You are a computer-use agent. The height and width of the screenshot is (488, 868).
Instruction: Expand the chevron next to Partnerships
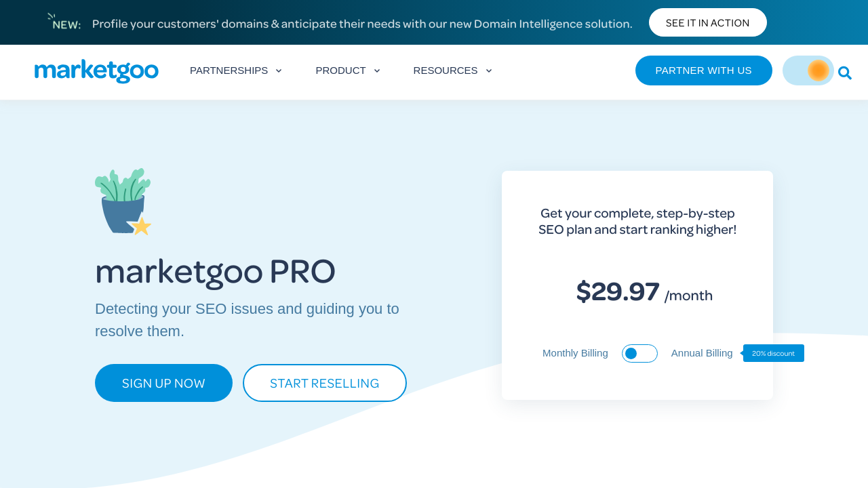279,70
